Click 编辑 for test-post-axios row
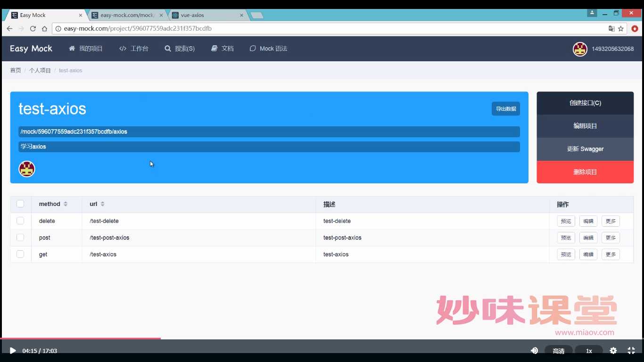The width and height of the screenshot is (644, 362). click(x=588, y=238)
